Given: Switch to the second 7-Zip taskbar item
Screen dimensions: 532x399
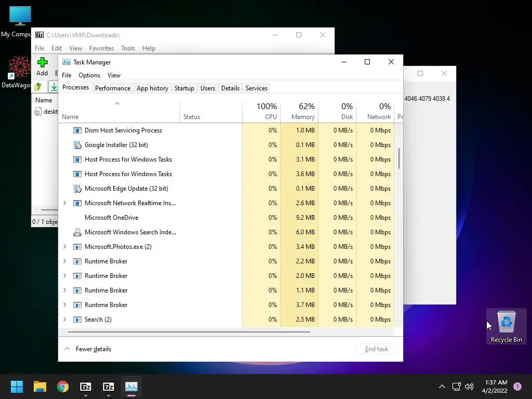Looking at the screenshot, I should 108,387.
